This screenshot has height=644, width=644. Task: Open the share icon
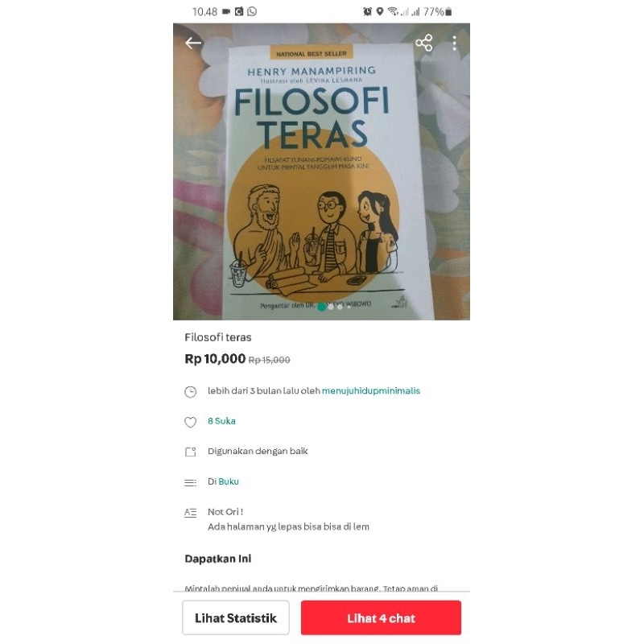[424, 43]
